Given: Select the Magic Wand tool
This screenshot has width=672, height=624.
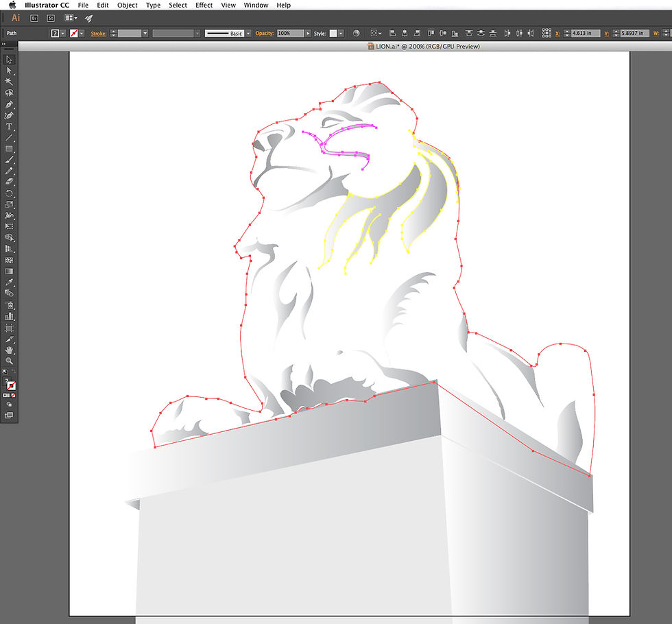Looking at the screenshot, I should click(9, 81).
